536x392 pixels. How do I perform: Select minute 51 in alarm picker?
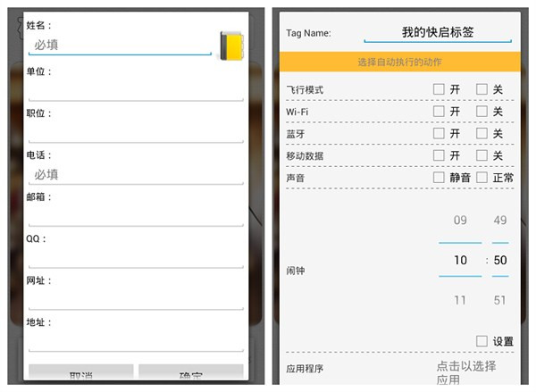pyautogui.click(x=500, y=300)
